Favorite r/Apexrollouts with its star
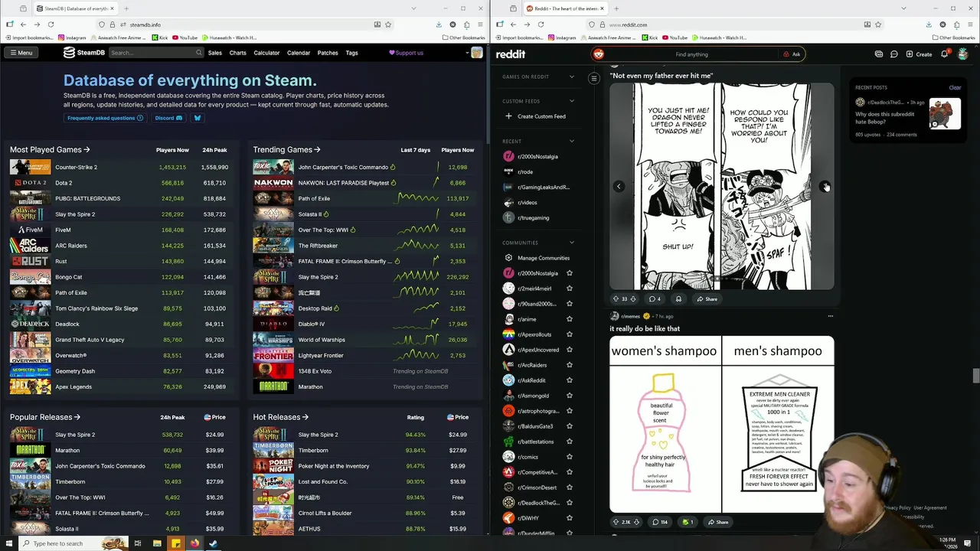980x551 pixels. pyautogui.click(x=569, y=334)
